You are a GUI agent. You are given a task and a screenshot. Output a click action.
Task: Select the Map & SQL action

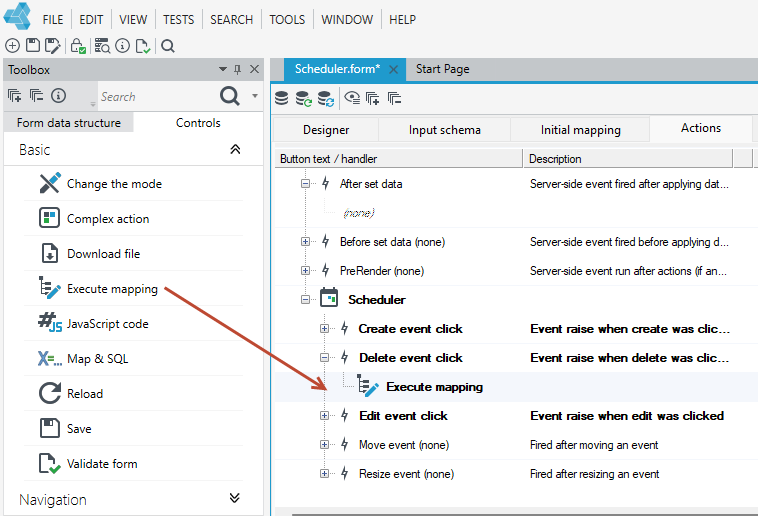click(133, 358)
